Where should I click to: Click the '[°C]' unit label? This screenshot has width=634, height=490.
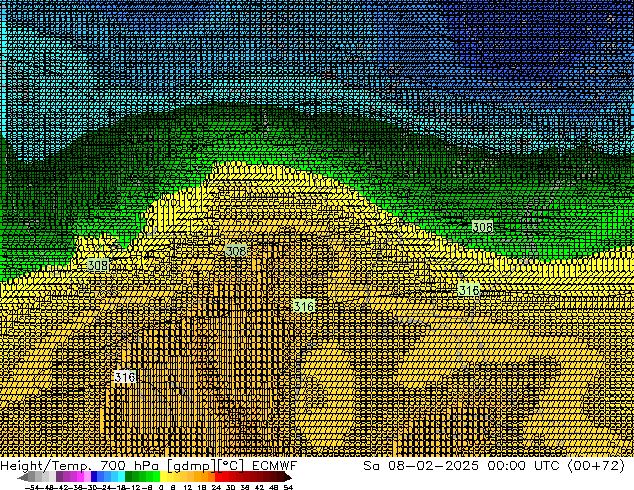click(x=230, y=466)
